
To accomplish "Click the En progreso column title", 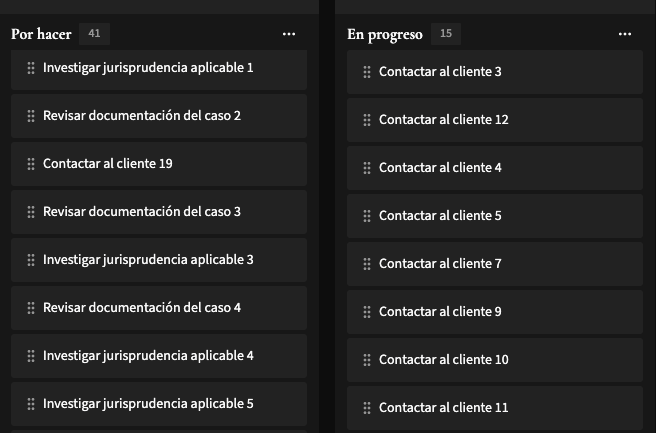I will [x=385, y=34].
